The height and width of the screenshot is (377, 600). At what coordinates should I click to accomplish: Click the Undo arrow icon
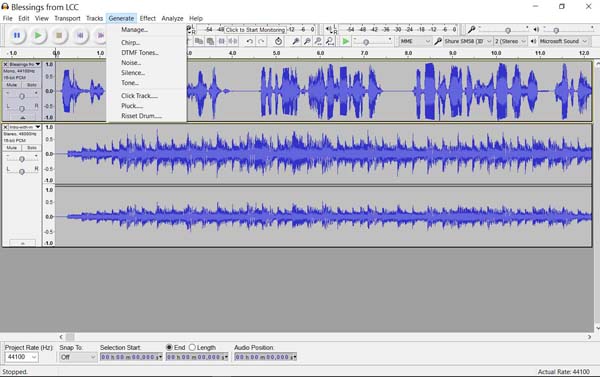(x=249, y=41)
